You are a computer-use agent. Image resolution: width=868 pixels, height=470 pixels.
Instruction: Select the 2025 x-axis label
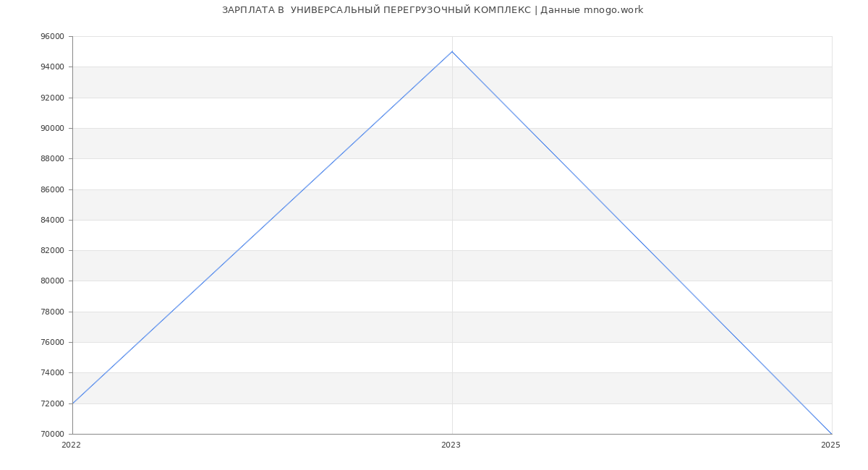(830, 445)
